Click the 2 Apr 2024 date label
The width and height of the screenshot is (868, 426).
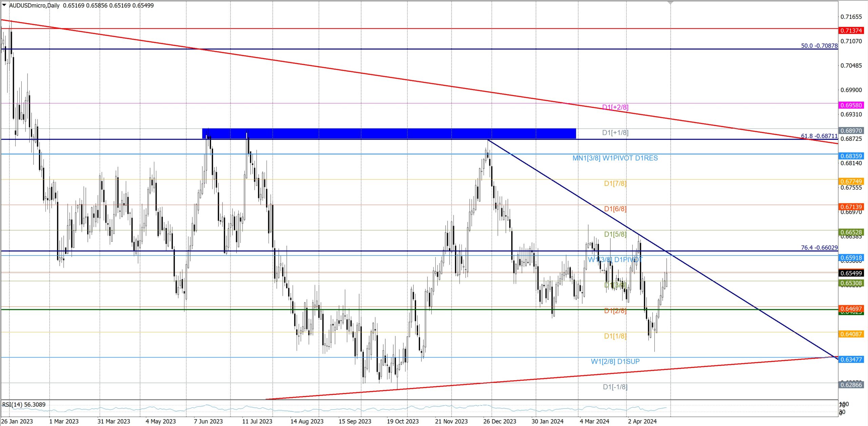[x=642, y=421]
